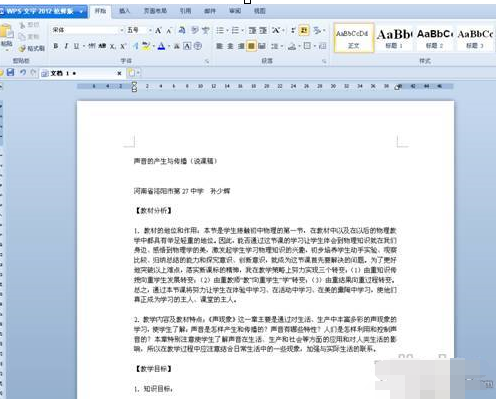This screenshot has height=399, width=496.
Task: Toggle strikethrough AB icon
Action: click(102, 46)
